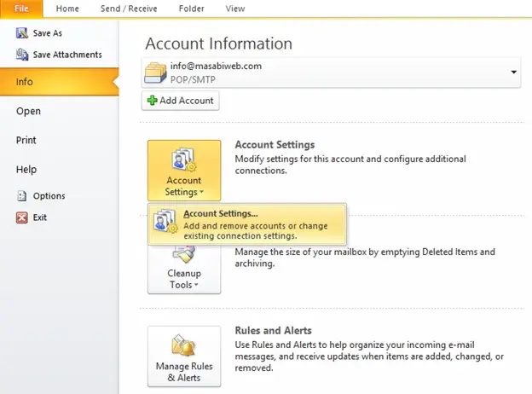The height and width of the screenshot is (394, 532).
Task: Click 'Use Rules and Alerts to help' description
Action: coord(369,356)
